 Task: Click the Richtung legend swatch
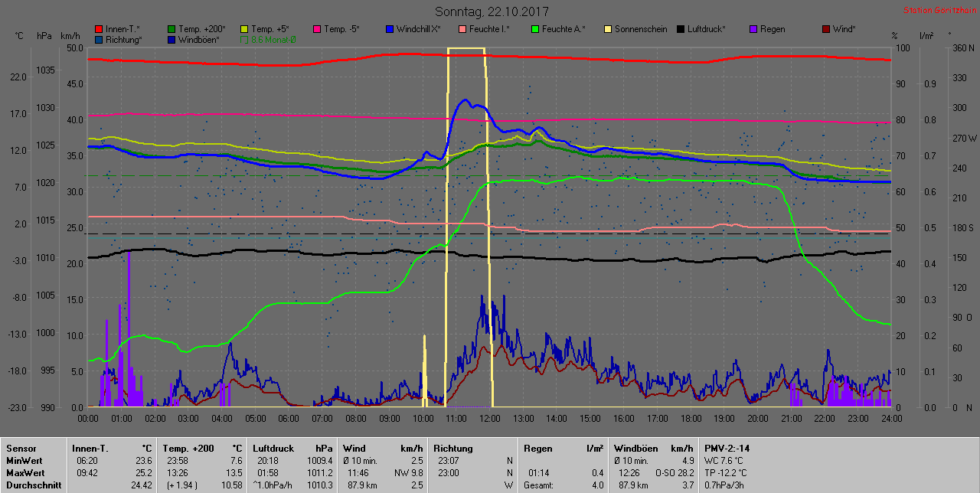[98, 39]
